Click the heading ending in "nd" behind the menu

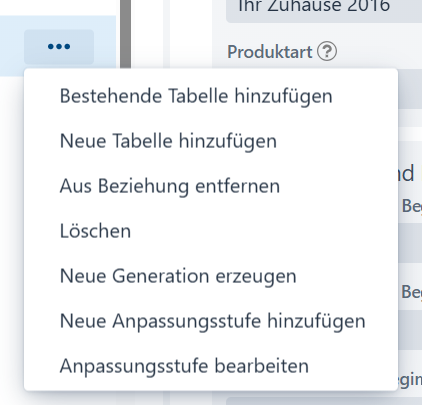(x=406, y=173)
